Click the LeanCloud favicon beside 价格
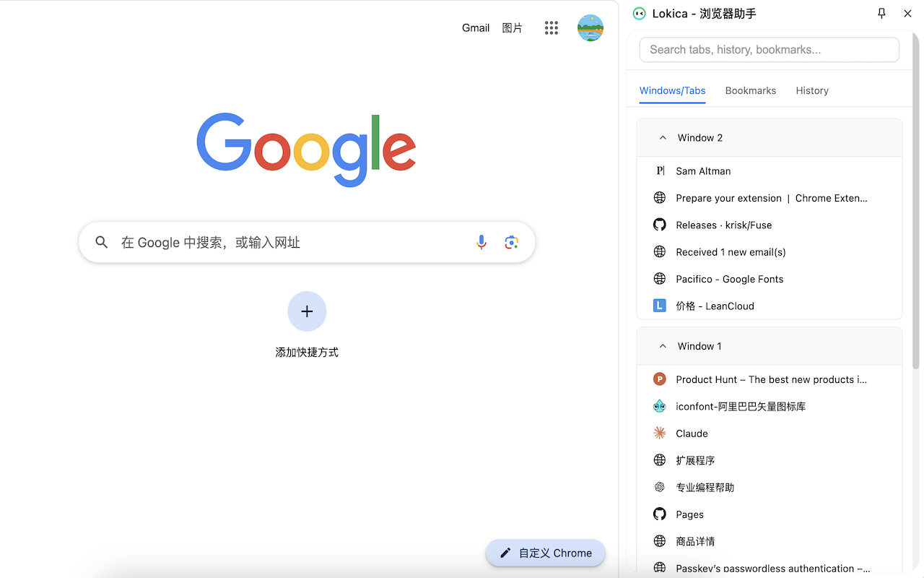Viewport: 924px width, 578px height. 659,306
